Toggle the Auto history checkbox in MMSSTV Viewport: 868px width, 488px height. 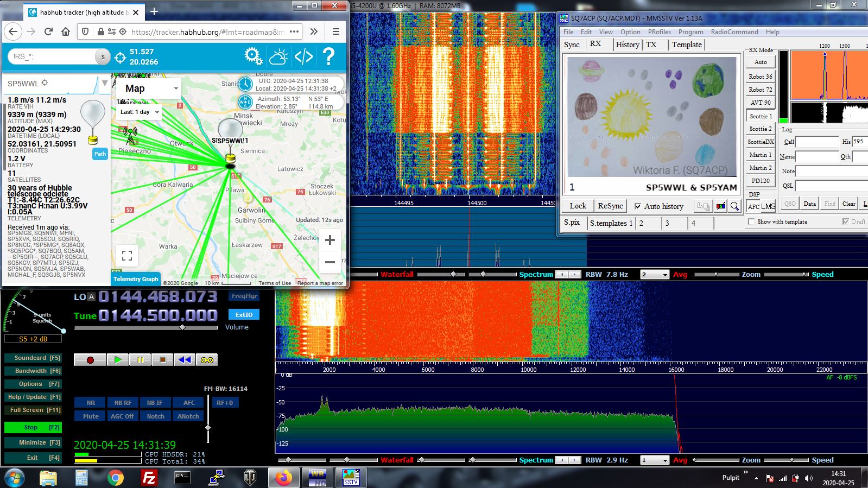click(638, 206)
